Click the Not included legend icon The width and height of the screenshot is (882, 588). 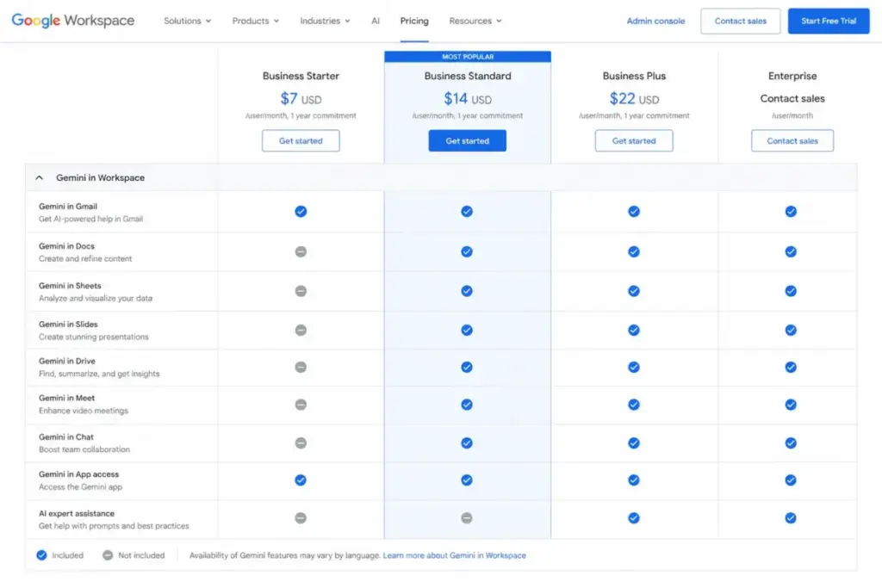coord(108,555)
